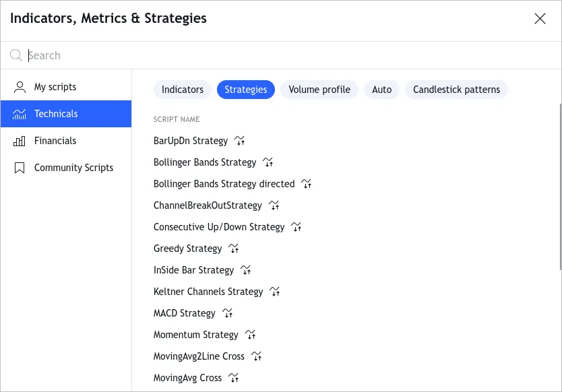Viewport: 562px width, 392px height.
Task: Select the source icon next to Greedy Strategy
Action: 233,248
